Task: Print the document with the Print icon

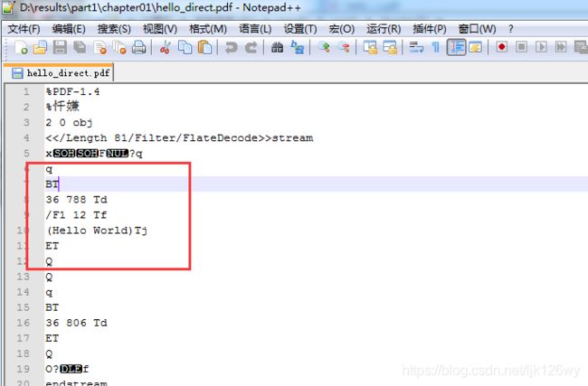Action: pos(138,48)
